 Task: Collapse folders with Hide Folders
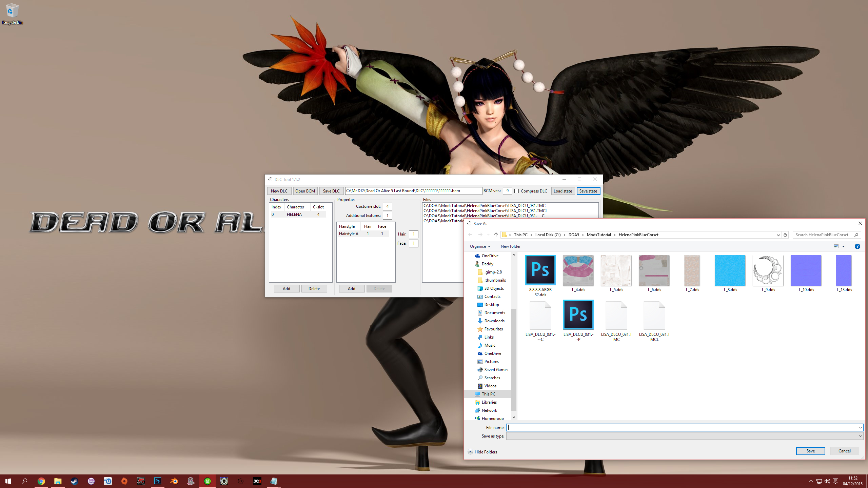[482, 452]
